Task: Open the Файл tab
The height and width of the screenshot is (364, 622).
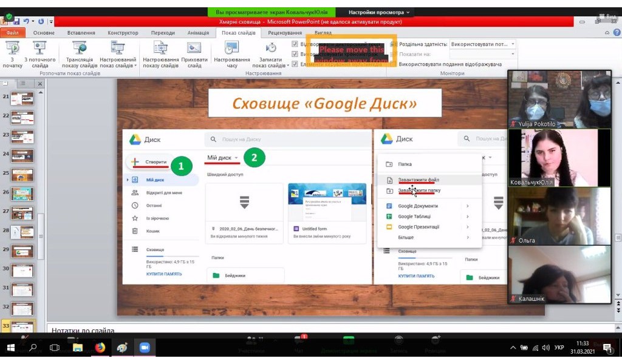Action: coord(13,33)
